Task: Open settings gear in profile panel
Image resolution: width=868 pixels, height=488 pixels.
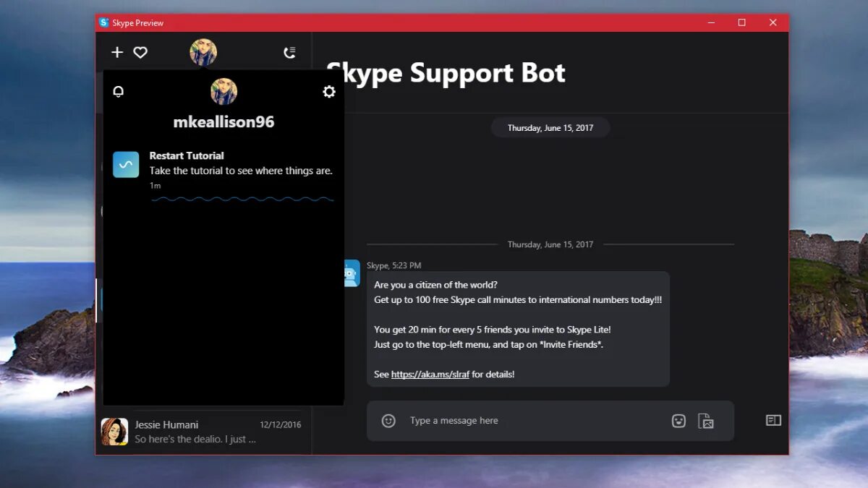Action: click(x=329, y=92)
